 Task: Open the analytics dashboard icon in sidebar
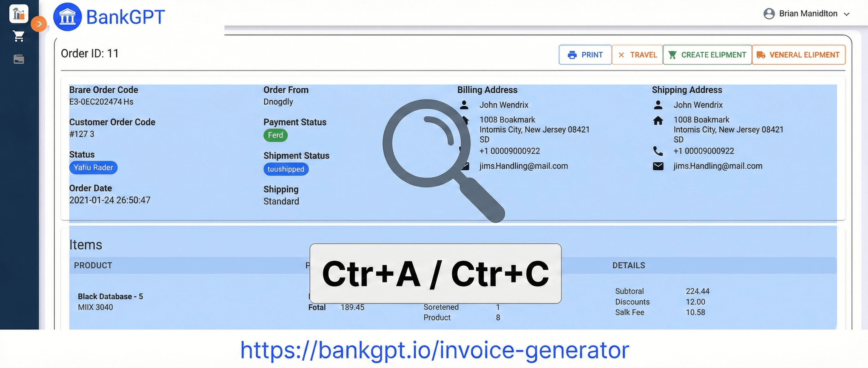pos(19,14)
